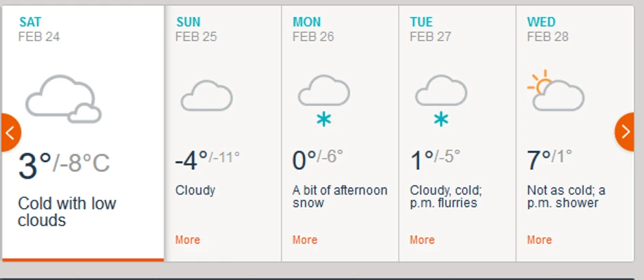Click Tuesday's flurries cloud icon
The height and width of the screenshot is (280, 644).
point(441,101)
